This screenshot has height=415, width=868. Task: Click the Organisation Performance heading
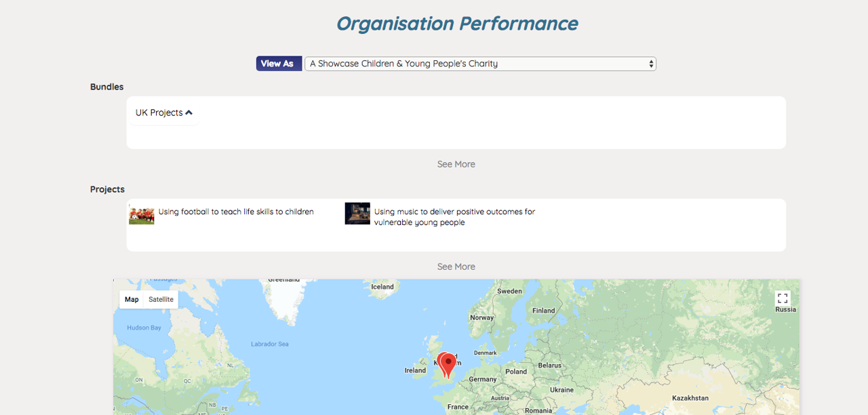coord(457,24)
